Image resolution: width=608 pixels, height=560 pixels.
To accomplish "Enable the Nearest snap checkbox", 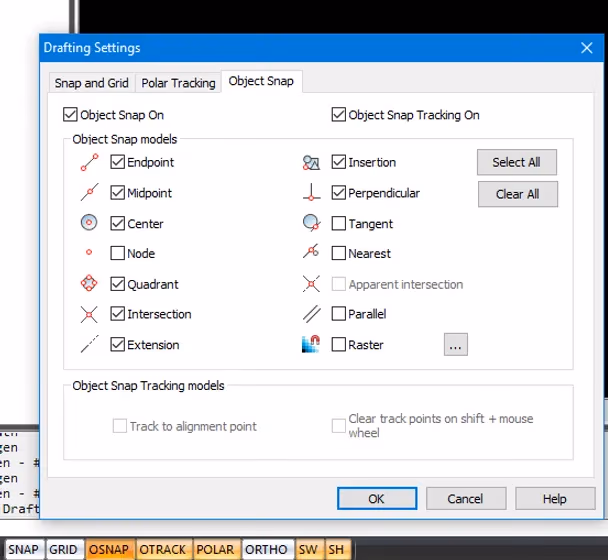I will 339,253.
